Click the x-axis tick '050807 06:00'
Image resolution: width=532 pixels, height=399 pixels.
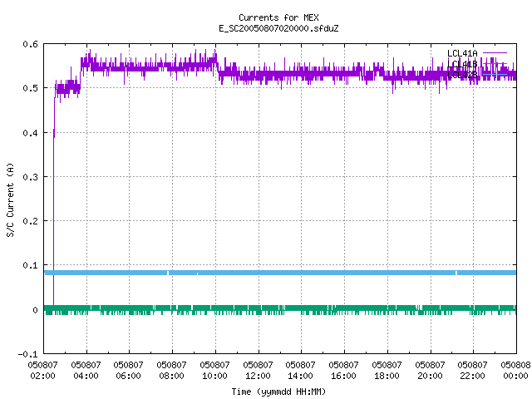point(128,370)
